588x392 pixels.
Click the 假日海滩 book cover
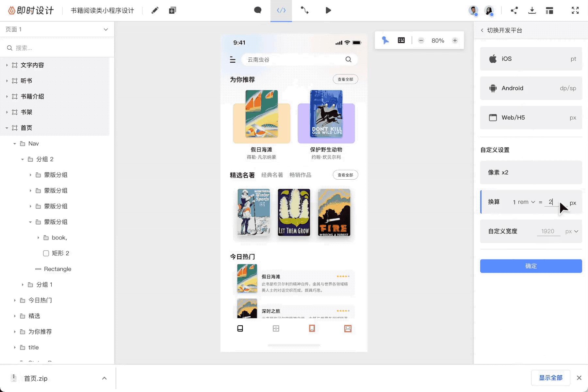pyautogui.click(x=262, y=114)
